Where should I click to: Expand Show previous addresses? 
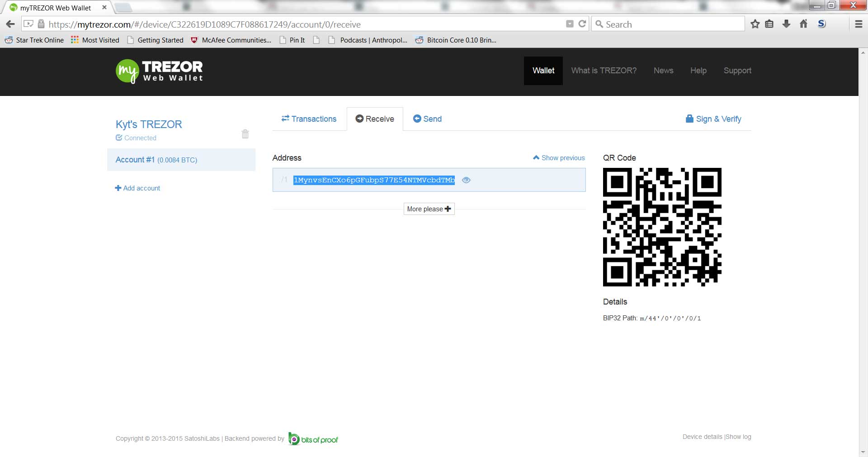pos(559,158)
